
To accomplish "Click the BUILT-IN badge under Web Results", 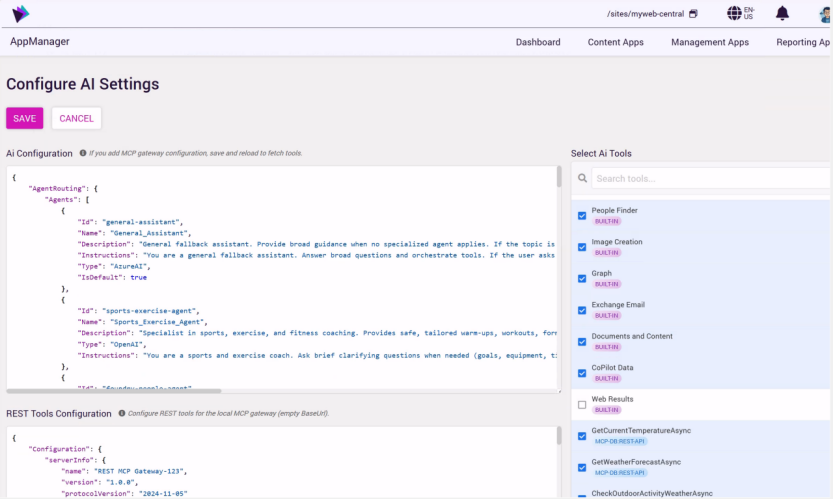I will (606, 410).
